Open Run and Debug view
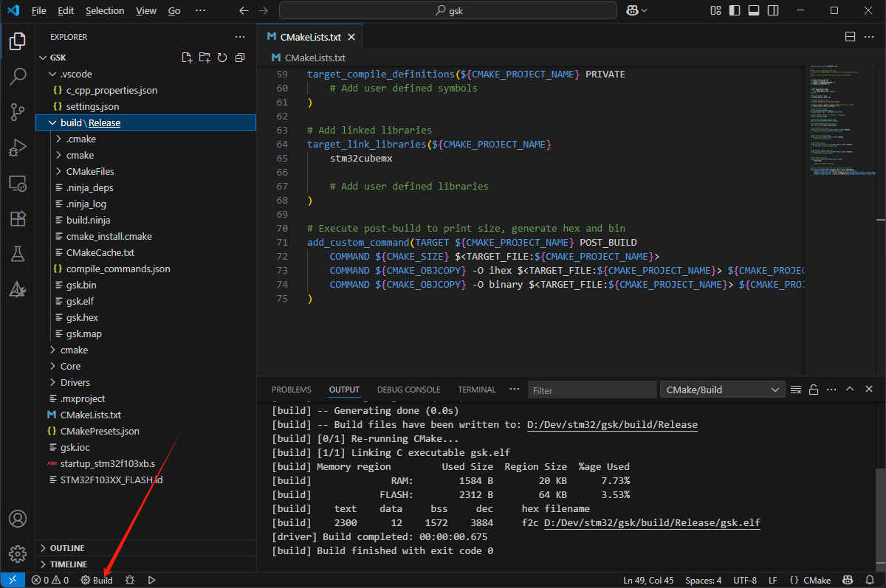The image size is (886, 588). pyautogui.click(x=17, y=148)
